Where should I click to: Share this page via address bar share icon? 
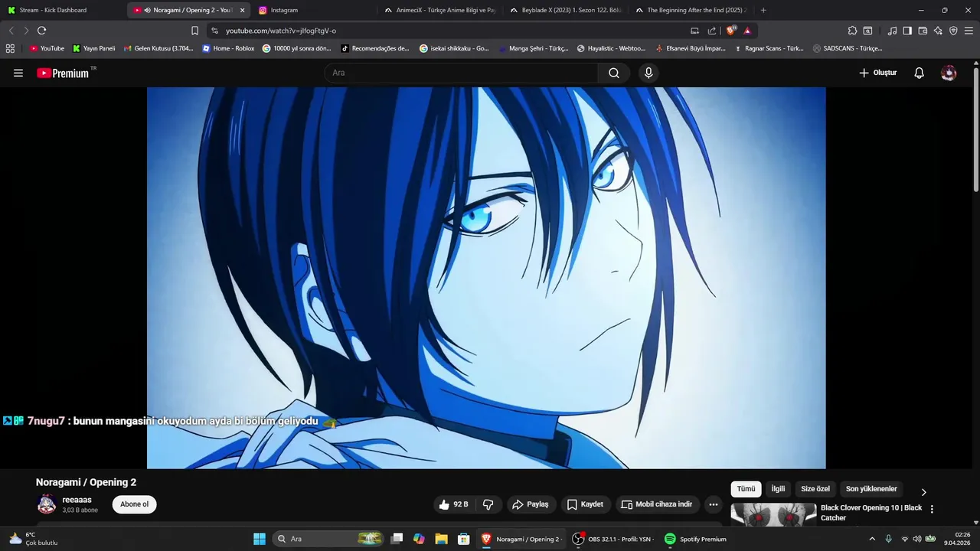tap(712, 31)
